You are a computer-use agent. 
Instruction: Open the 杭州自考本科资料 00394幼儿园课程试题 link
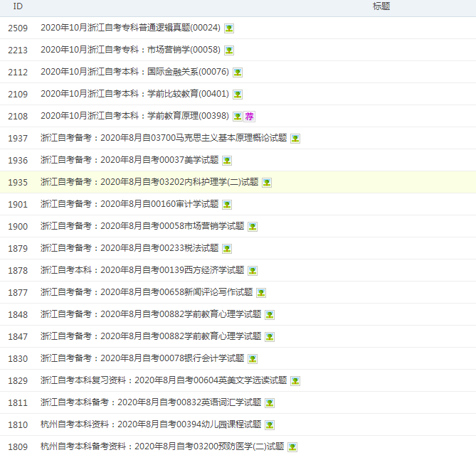pos(151,425)
